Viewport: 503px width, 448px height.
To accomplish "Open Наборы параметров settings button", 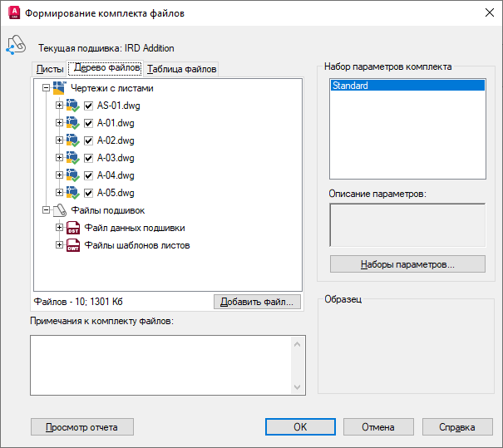I will tap(407, 264).
